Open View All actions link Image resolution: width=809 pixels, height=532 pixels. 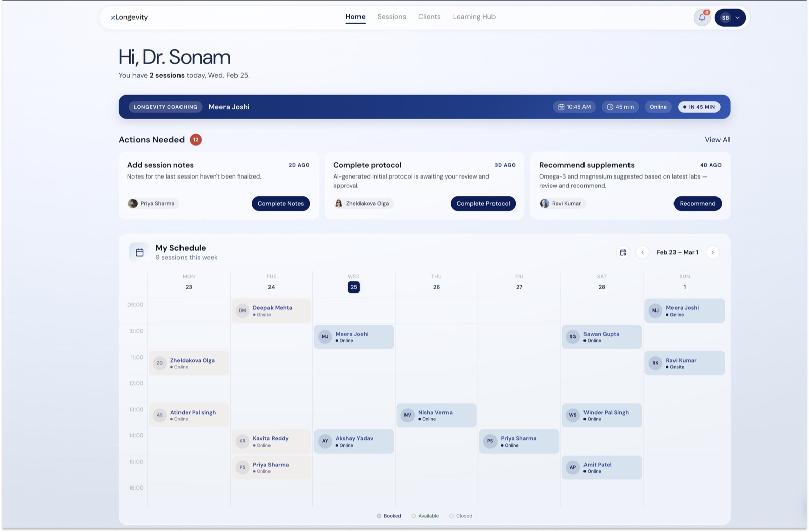click(x=717, y=140)
